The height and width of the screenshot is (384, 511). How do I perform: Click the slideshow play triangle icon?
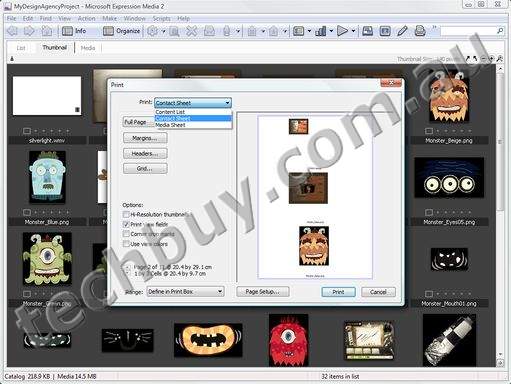(342, 31)
